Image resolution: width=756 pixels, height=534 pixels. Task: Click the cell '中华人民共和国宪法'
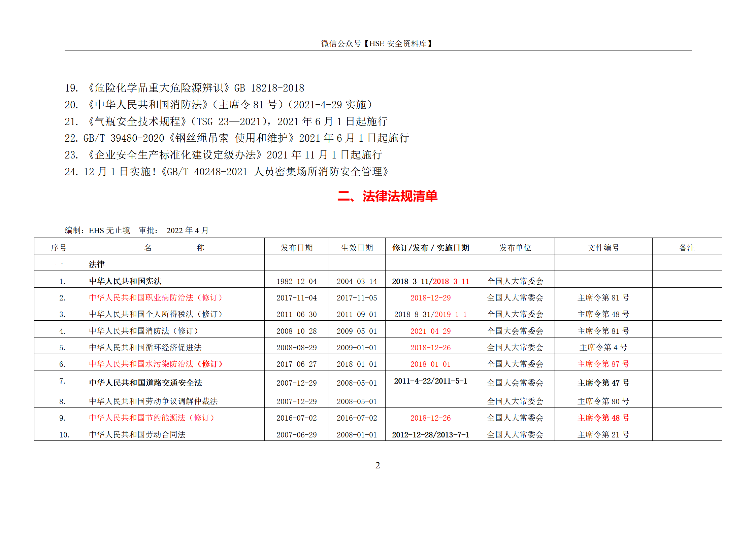pos(125,281)
